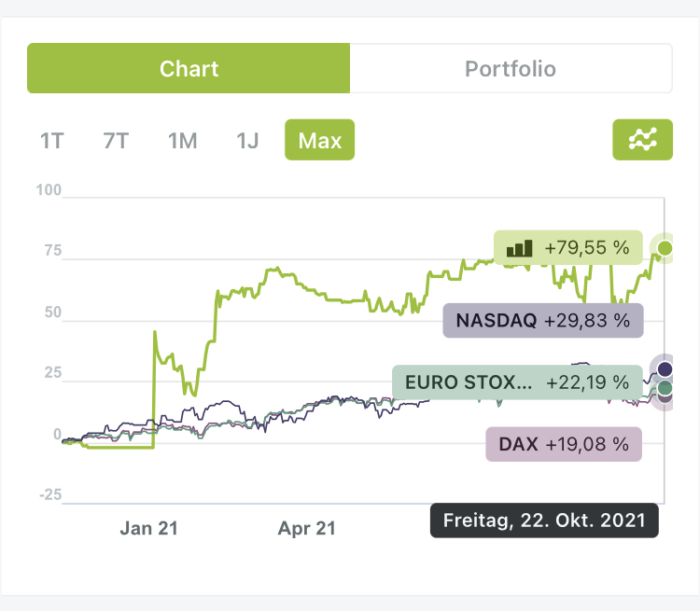Image resolution: width=700 pixels, height=611 pixels.
Task: Set time range to 1T
Action: click(51, 141)
